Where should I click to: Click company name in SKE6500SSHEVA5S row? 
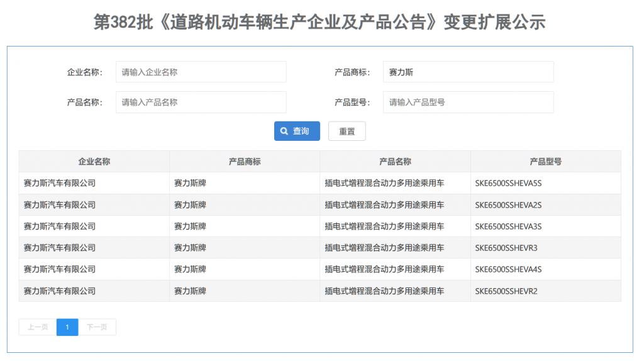(x=60, y=183)
